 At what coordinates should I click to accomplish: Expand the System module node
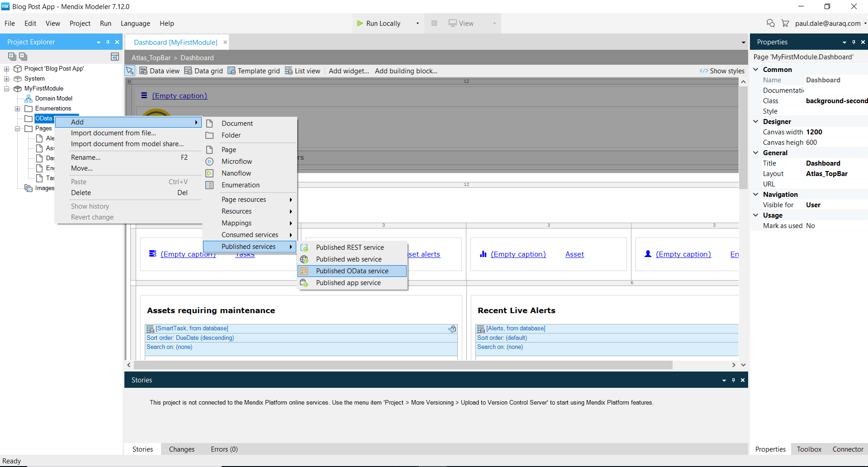7,79
